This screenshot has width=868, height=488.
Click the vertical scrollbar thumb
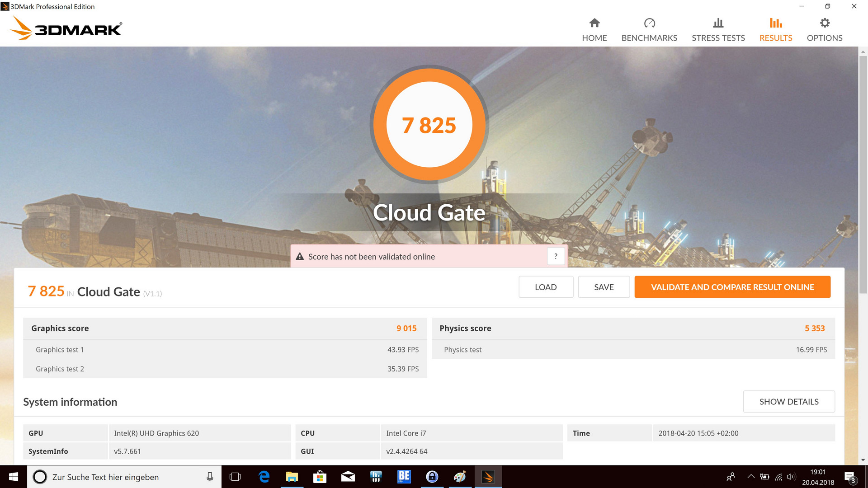tap(863, 174)
